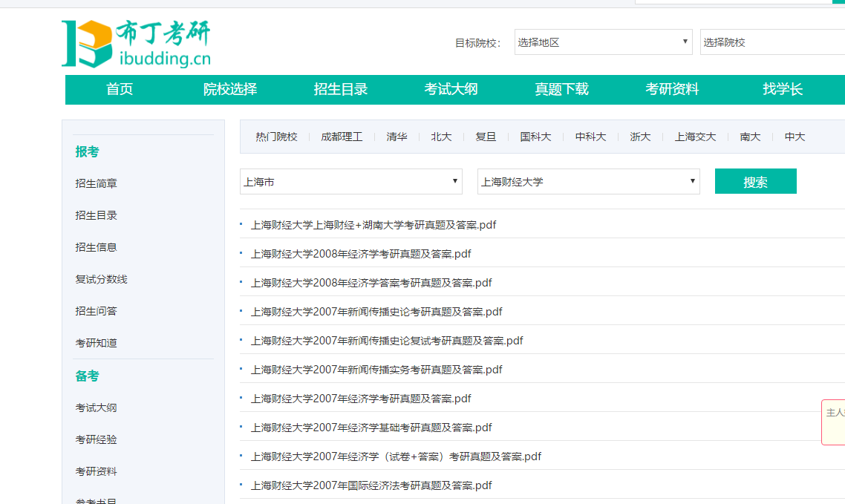Select 上海交大 in hot schools bar
This screenshot has width=845, height=504.
(695, 137)
